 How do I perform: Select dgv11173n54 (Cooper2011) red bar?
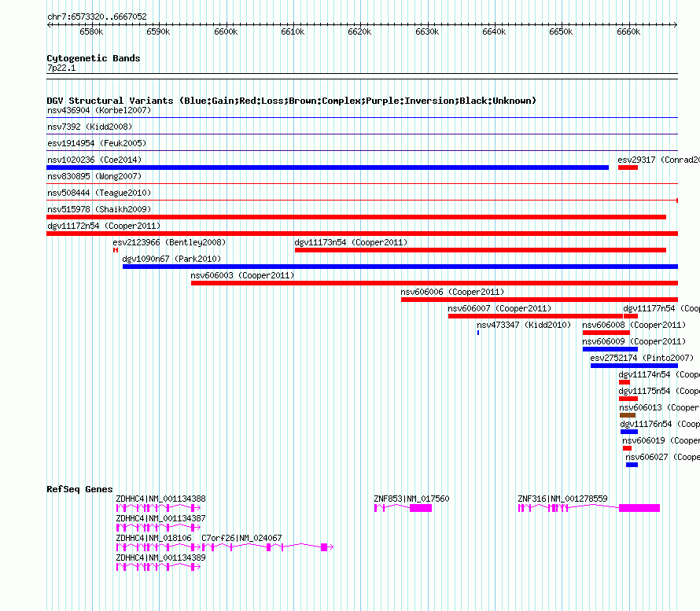481,250
